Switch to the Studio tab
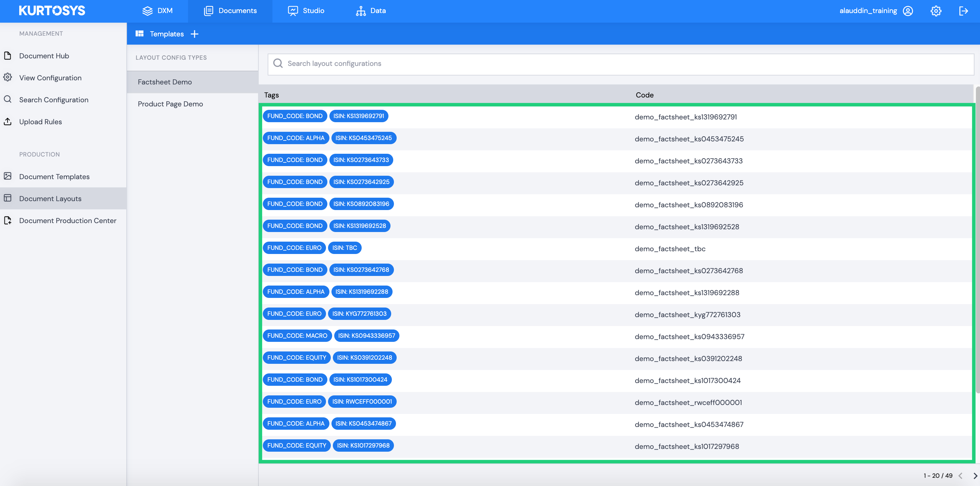 point(306,11)
